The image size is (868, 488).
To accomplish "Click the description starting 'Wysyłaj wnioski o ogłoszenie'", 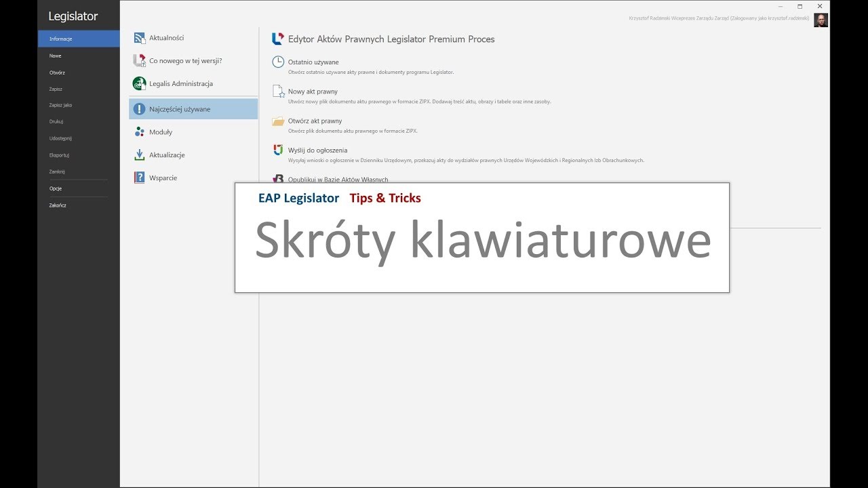I will pos(466,161).
